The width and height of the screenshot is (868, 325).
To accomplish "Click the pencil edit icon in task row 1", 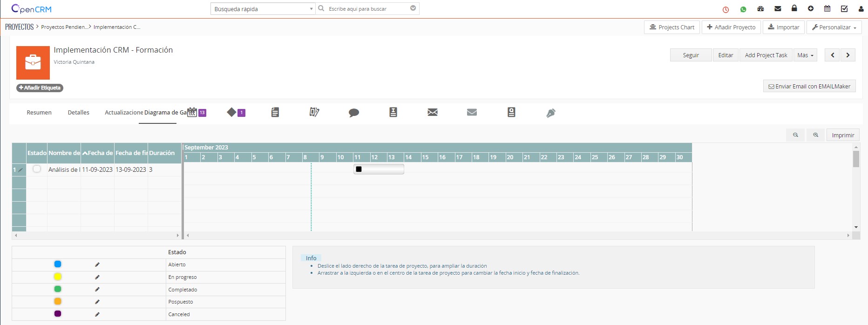I will [20, 170].
